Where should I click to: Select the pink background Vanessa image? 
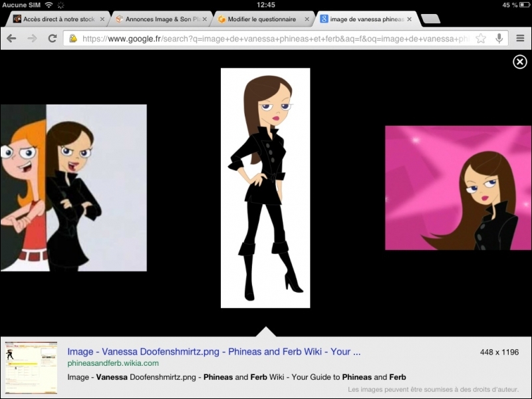click(458, 188)
